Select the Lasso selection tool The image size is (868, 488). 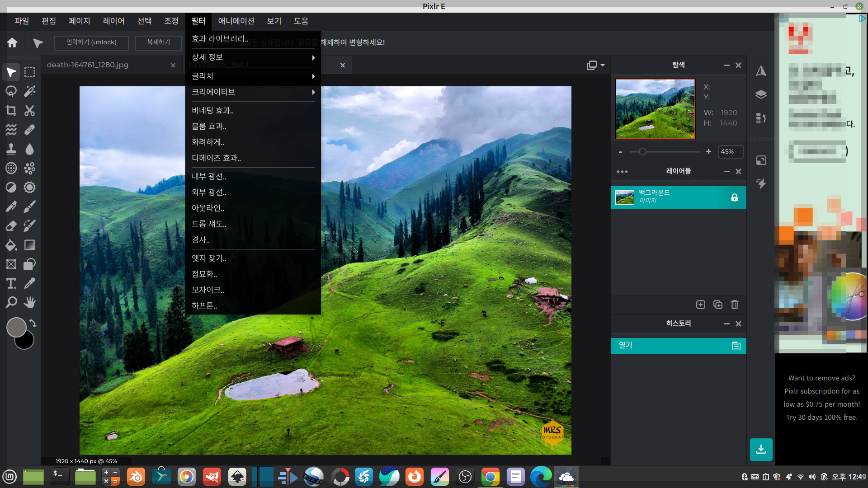(x=11, y=91)
